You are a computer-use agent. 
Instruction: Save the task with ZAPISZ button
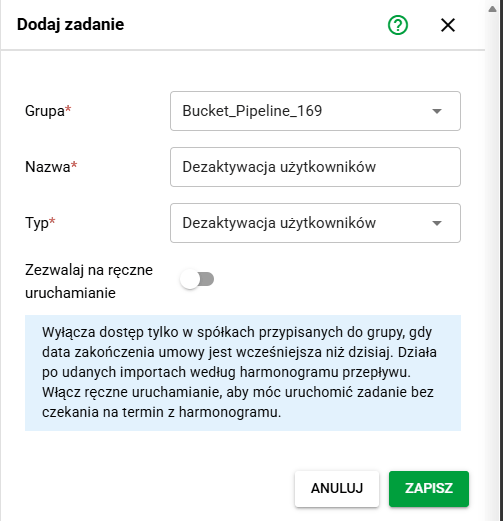pyautogui.click(x=429, y=489)
